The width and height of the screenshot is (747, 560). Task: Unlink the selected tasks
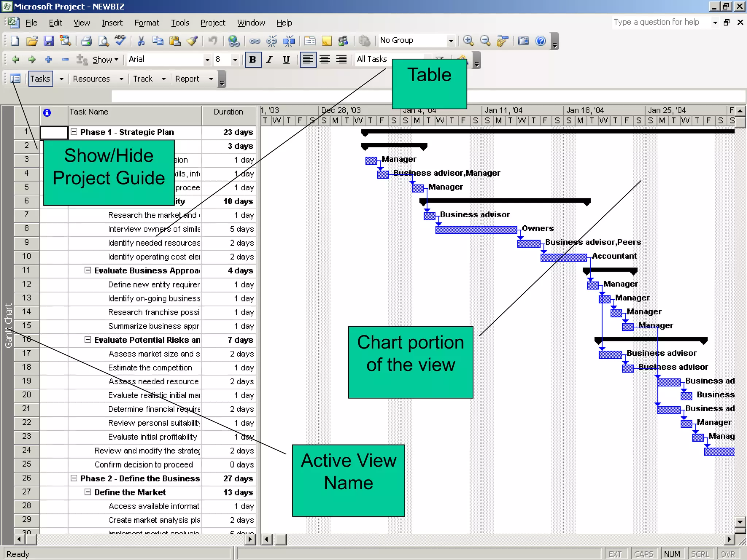point(272,41)
